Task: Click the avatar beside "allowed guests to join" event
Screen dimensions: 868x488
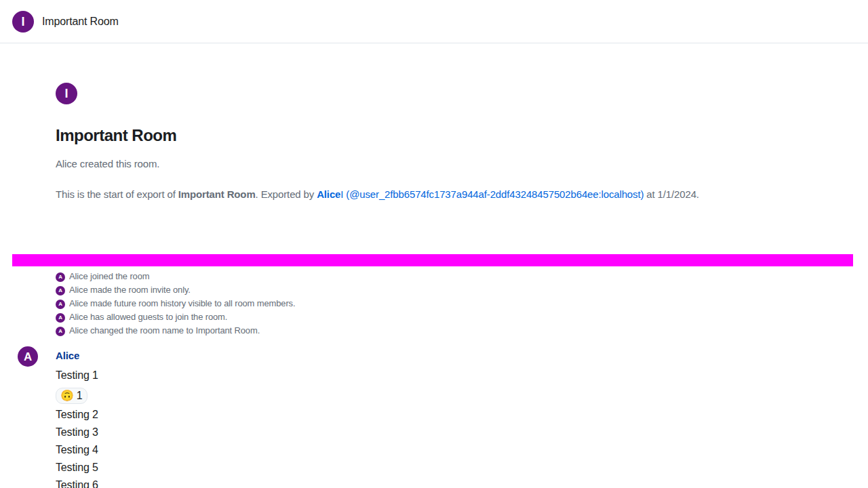Action: click(x=60, y=318)
